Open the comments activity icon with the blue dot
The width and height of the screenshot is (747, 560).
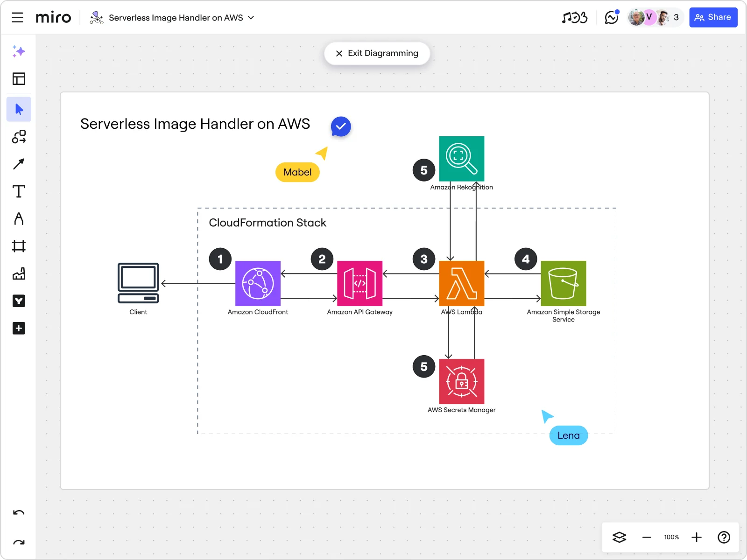[611, 17]
